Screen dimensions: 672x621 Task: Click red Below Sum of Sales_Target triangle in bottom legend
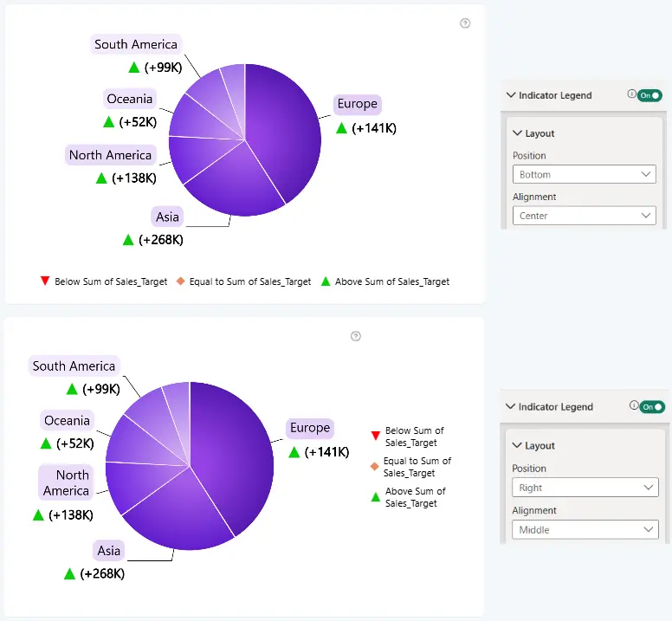(x=45, y=281)
